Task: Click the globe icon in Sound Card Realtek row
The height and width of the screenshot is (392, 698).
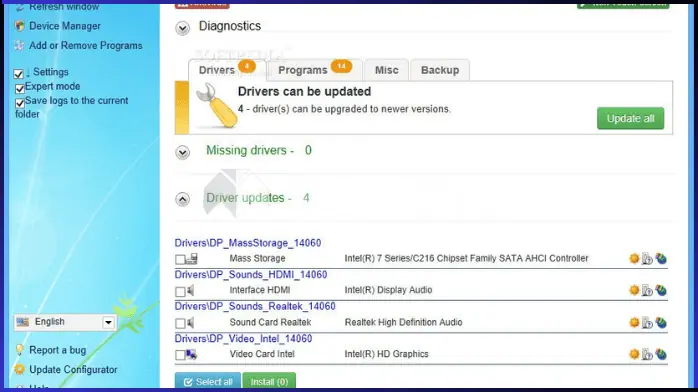Action: [661, 323]
